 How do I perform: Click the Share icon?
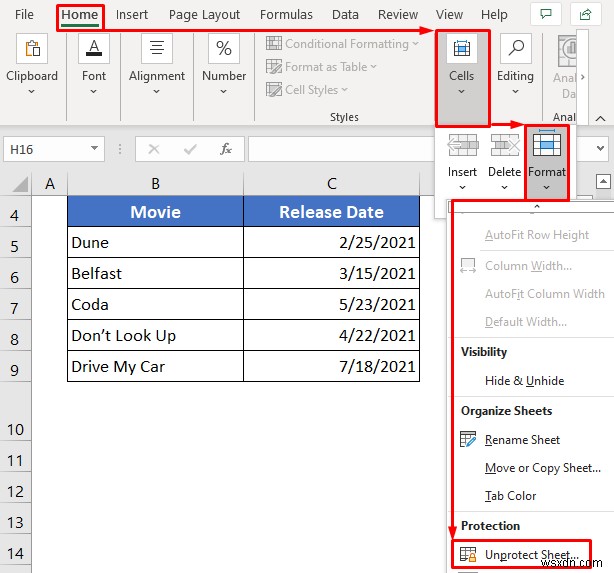click(585, 14)
